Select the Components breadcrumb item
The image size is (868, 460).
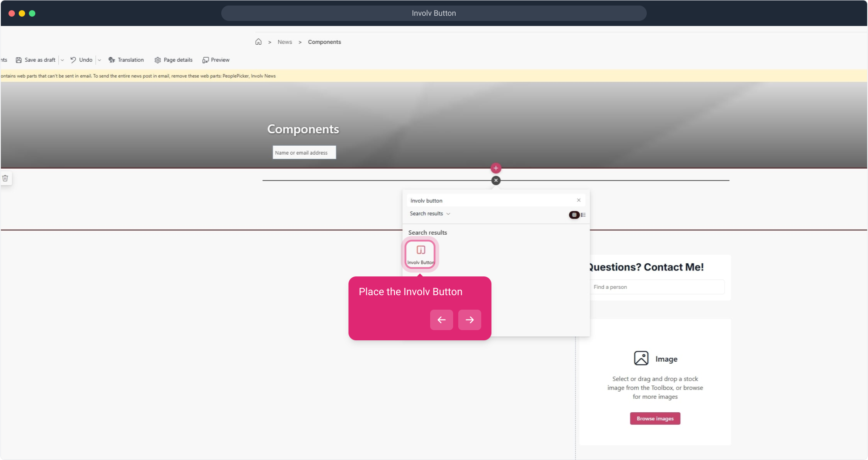[x=324, y=42]
